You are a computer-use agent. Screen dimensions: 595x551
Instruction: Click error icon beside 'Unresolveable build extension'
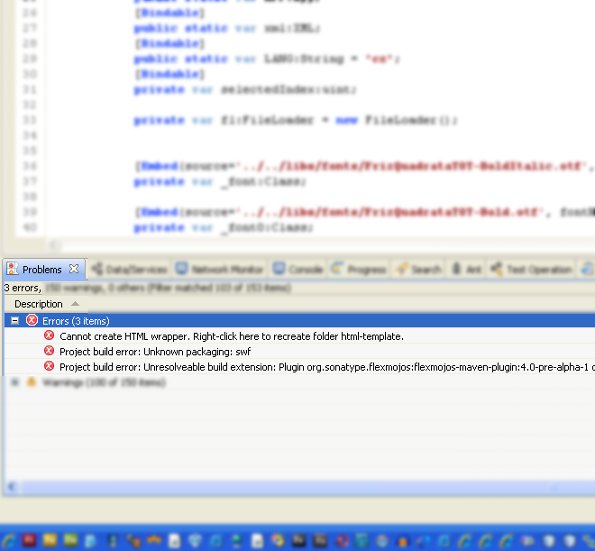click(x=49, y=366)
